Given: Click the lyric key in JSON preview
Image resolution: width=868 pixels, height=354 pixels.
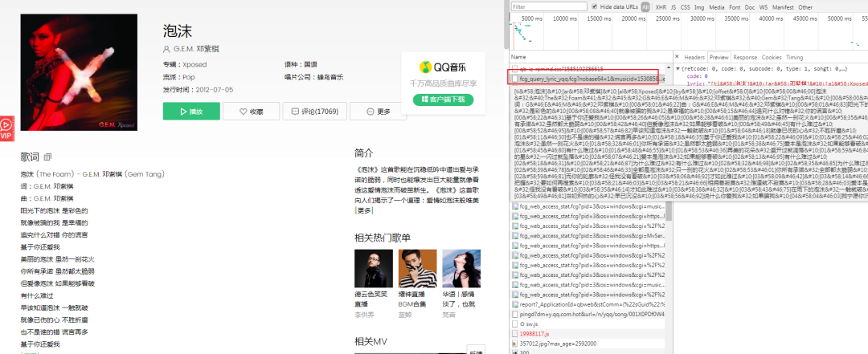Looking at the screenshot, I should click(693, 83).
